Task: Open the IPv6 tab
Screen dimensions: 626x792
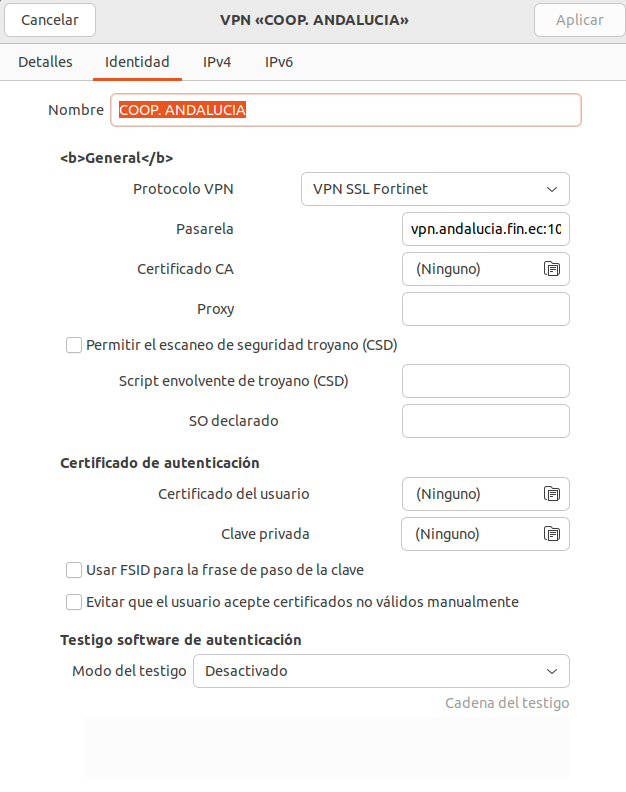Action: point(279,62)
